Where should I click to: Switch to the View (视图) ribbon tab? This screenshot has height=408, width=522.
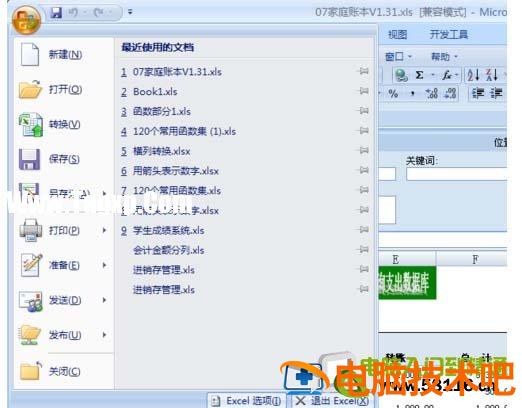click(397, 34)
